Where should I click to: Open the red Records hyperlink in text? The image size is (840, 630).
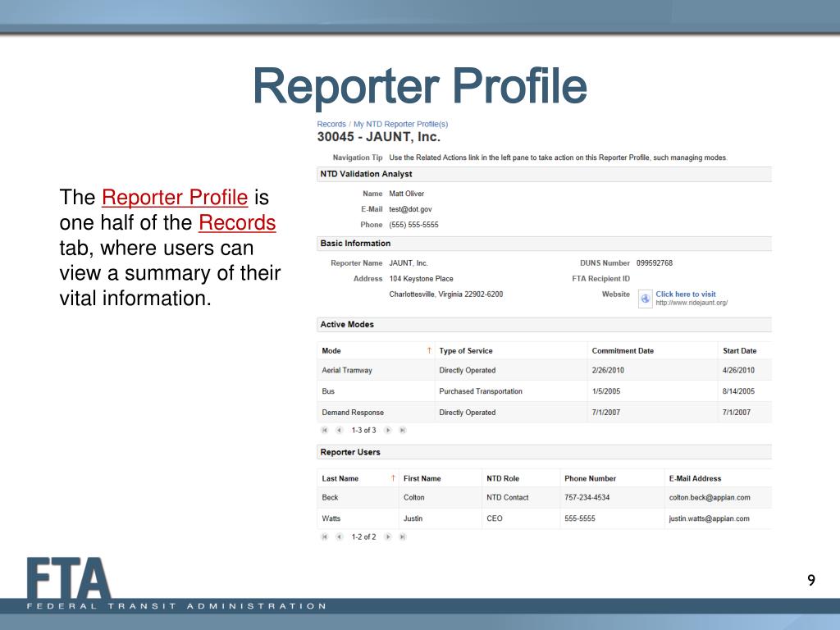point(237,222)
